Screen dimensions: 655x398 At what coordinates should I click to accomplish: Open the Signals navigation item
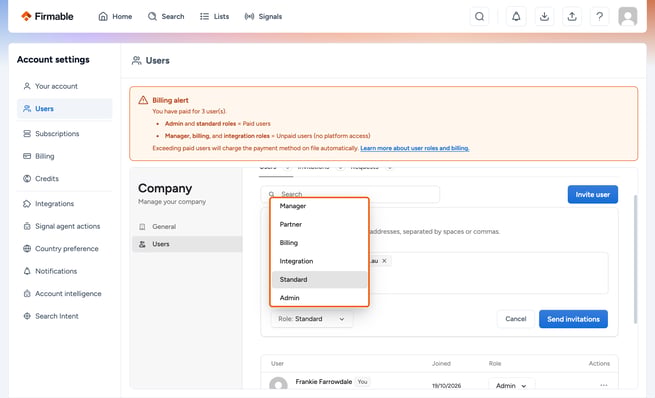(263, 16)
